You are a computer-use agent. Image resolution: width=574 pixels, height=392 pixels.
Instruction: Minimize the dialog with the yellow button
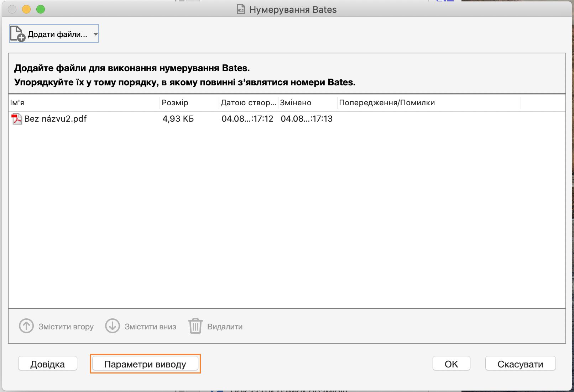pos(26,9)
